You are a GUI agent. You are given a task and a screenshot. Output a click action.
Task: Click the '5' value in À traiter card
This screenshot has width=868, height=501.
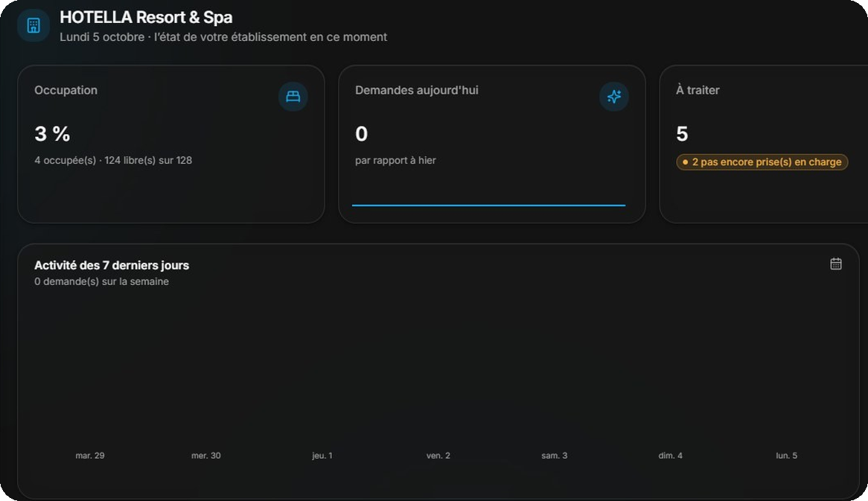pos(682,134)
